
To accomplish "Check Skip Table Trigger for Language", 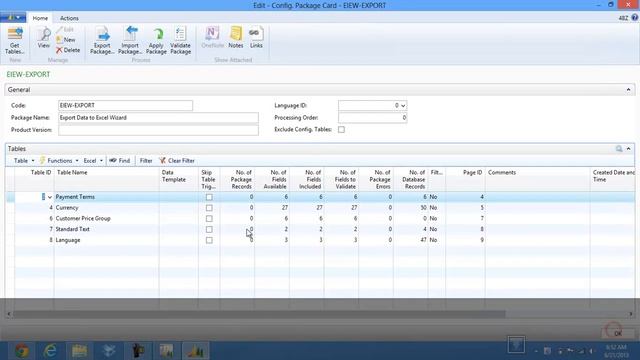I will pyautogui.click(x=209, y=240).
